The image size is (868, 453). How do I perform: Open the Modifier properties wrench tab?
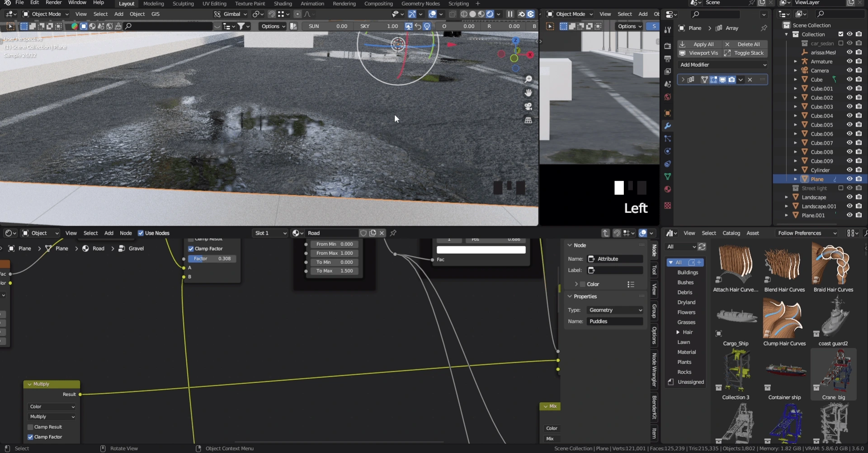pyautogui.click(x=667, y=126)
